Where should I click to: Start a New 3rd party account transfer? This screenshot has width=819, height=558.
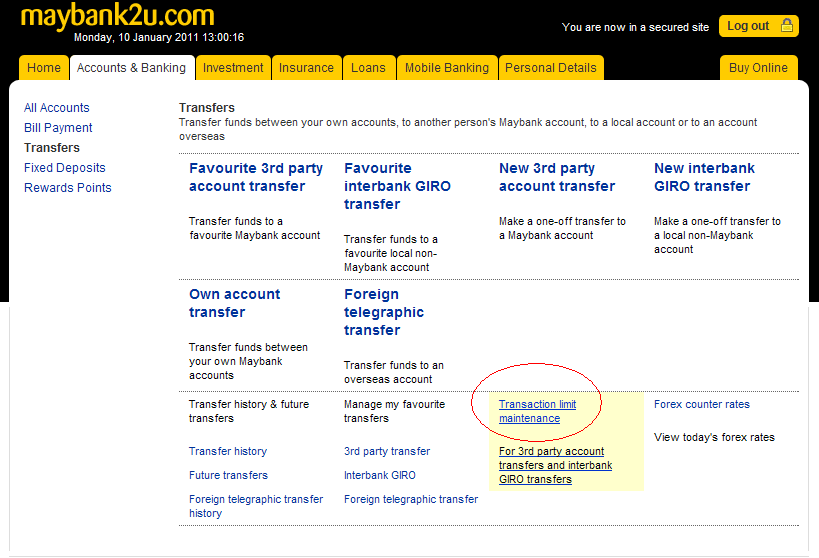(557, 177)
